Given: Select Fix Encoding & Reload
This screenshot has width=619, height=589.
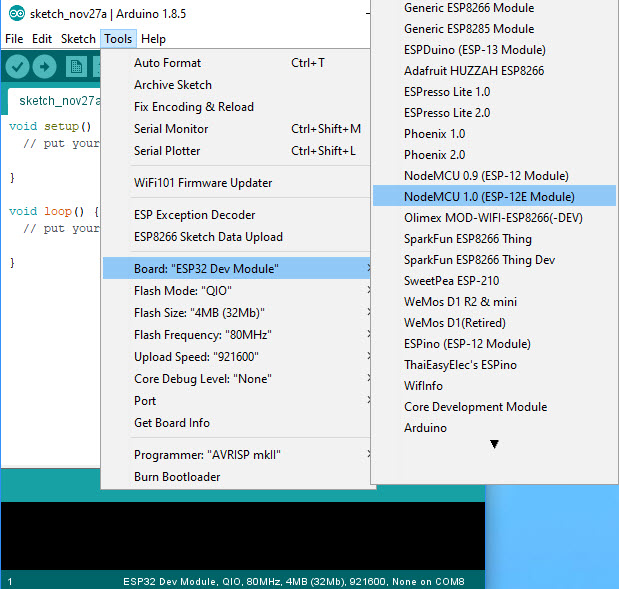Looking at the screenshot, I should (236, 107).
